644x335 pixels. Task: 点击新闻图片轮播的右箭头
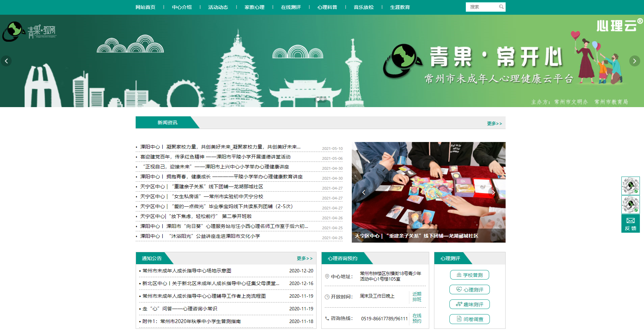tap(493, 192)
